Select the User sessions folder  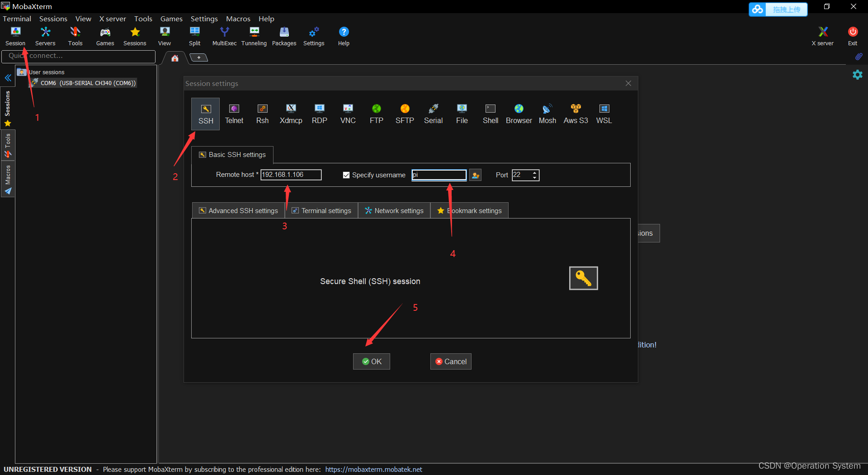42,72
